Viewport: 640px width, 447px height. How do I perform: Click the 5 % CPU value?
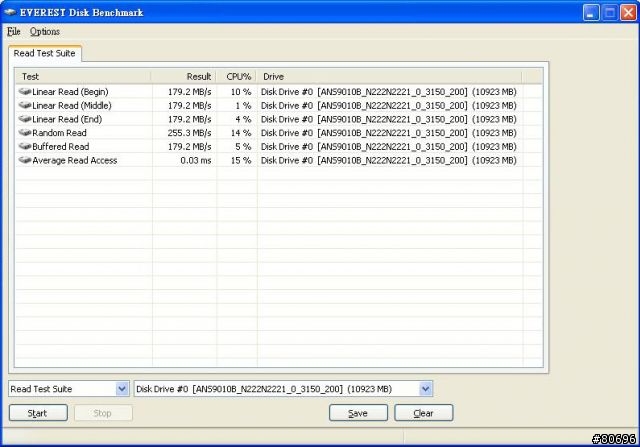click(243, 147)
